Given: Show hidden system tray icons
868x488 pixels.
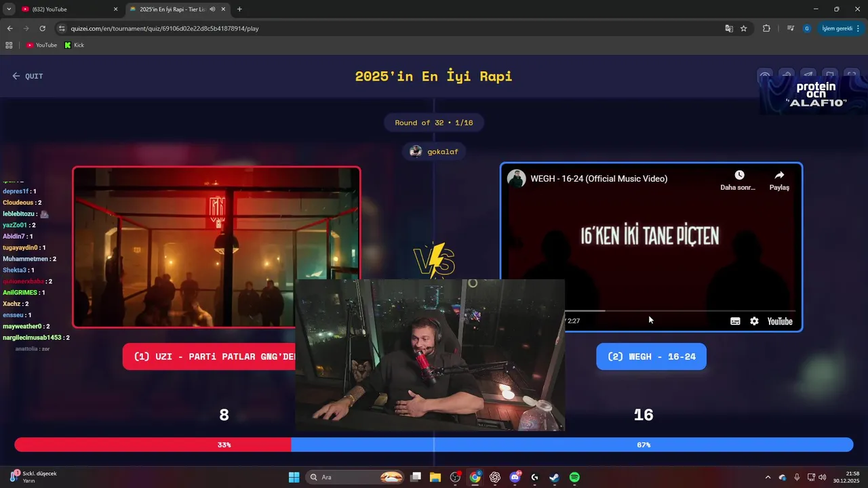Looking at the screenshot, I should pyautogui.click(x=768, y=477).
